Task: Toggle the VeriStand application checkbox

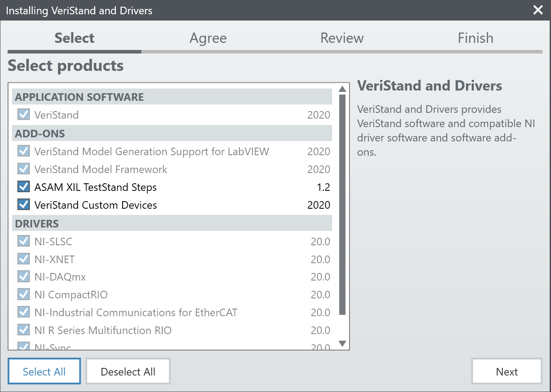Action: (x=24, y=115)
